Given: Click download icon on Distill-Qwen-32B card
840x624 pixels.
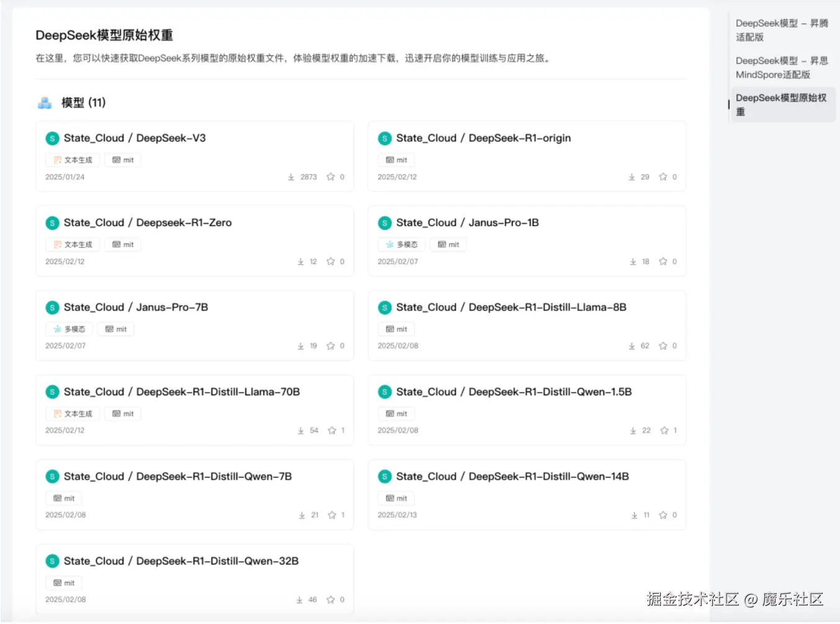Looking at the screenshot, I should 299,599.
